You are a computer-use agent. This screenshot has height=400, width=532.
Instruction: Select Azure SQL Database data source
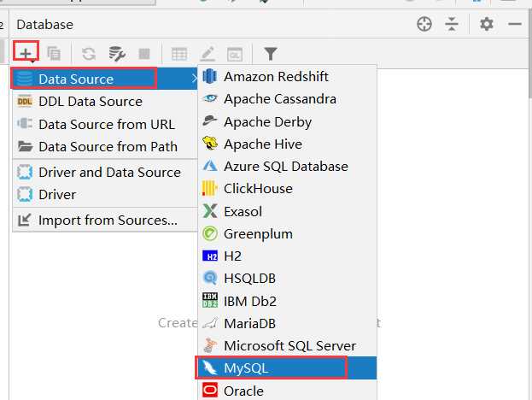tap(288, 167)
